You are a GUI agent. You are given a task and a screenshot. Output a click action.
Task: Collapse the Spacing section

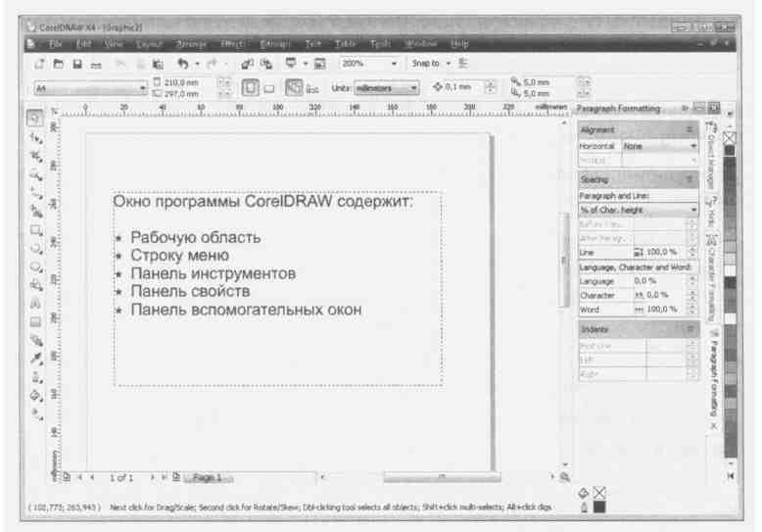click(690, 179)
